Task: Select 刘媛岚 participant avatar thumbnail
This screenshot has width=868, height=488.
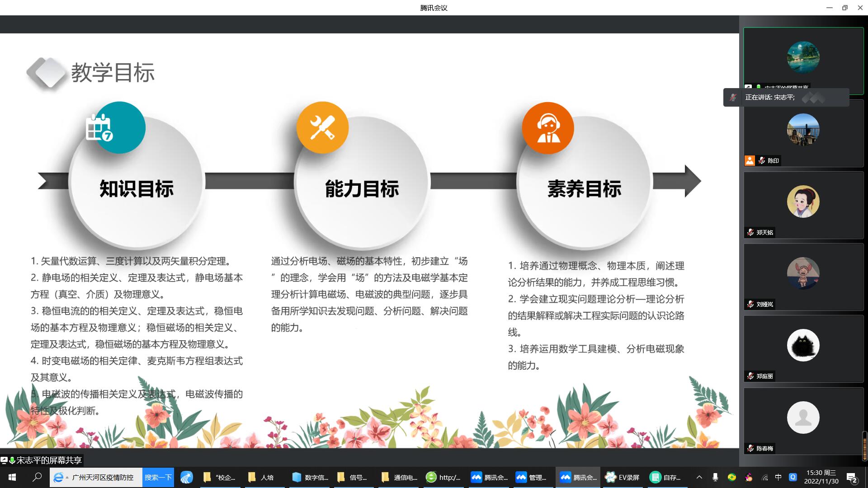Action: click(x=803, y=273)
